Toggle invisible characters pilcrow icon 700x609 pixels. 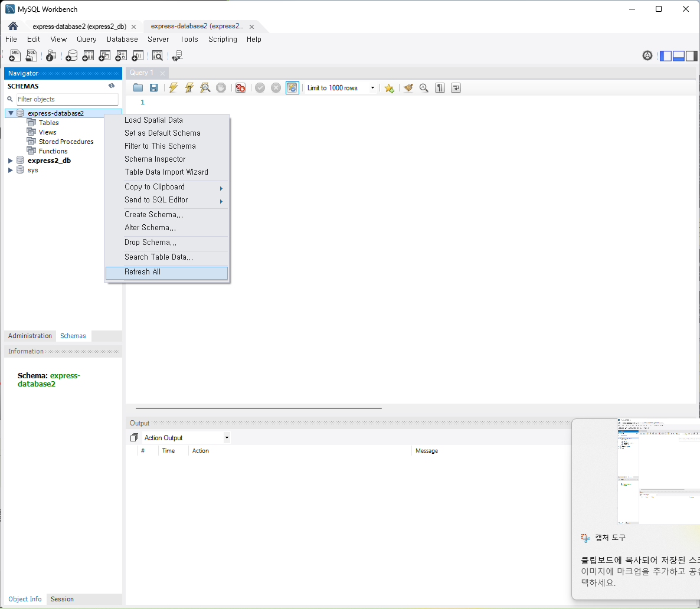click(440, 87)
